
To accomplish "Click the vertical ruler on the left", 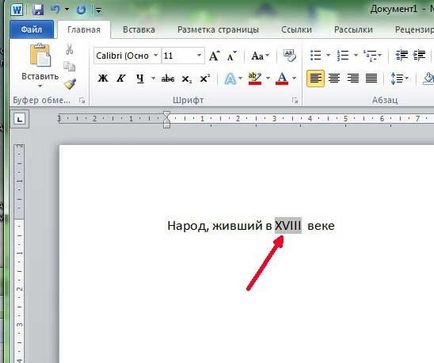I will tap(19, 253).
